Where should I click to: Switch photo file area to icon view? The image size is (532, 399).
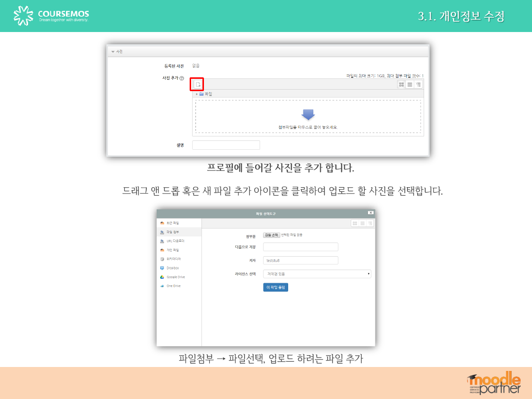point(401,84)
